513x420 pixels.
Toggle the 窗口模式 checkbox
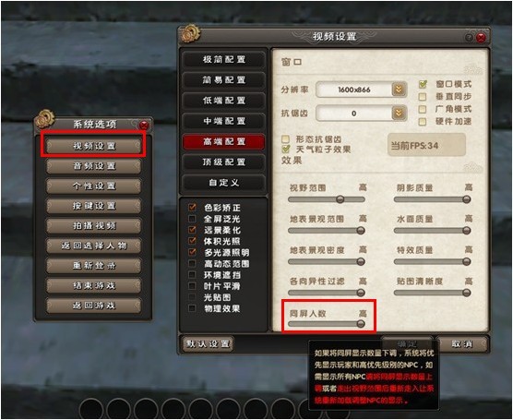pos(423,84)
